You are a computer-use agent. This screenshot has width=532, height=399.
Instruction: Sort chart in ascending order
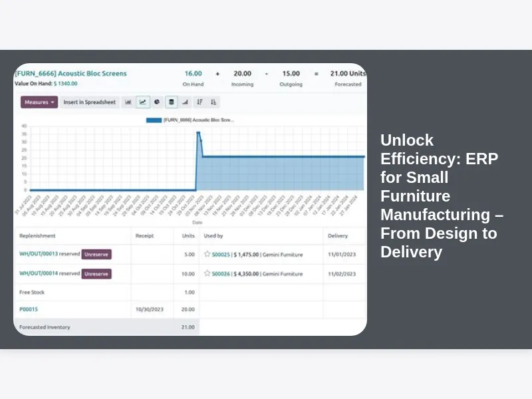(x=213, y=102)
